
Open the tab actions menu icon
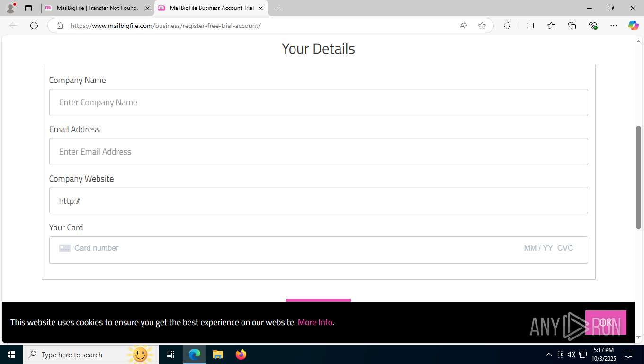(28, 8)
